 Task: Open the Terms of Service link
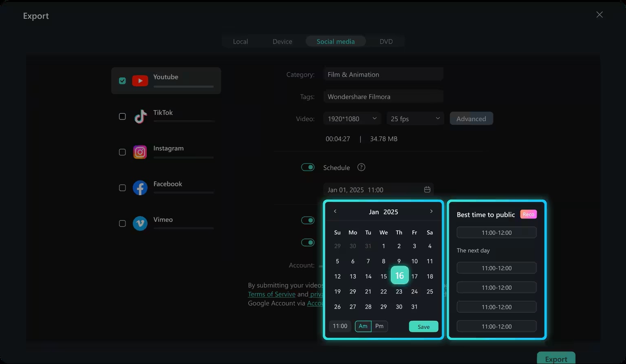[x=271, y=294]
